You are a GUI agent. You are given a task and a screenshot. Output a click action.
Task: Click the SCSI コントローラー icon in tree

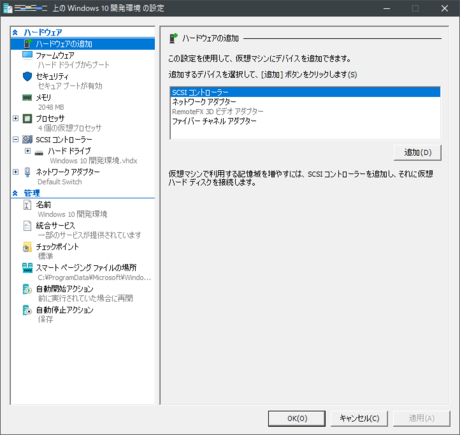point(27,139)
